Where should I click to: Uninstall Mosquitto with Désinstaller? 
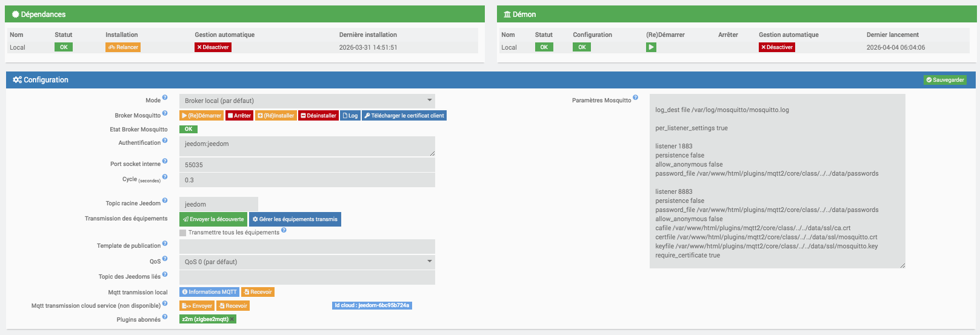[318, 116]
